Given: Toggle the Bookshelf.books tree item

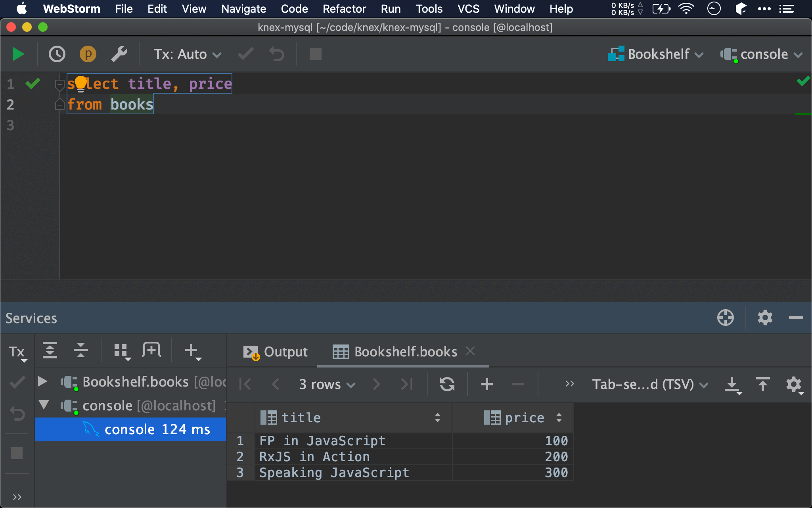Looking at the screenshot, I should [44, 381].
